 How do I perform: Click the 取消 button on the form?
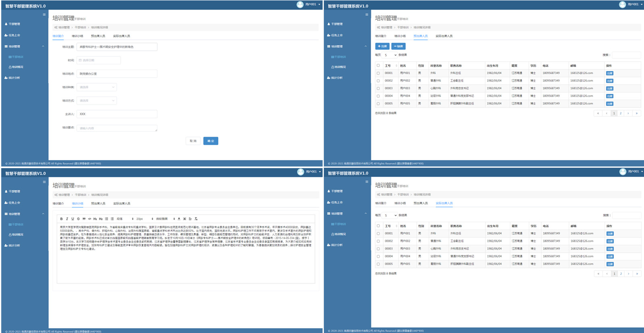click(x=193, y=141)
